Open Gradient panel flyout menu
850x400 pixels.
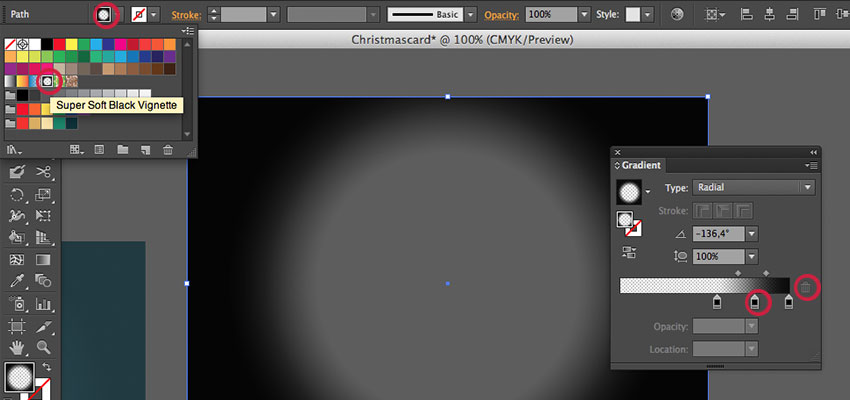pyautogui.click(x=811, y=165)
